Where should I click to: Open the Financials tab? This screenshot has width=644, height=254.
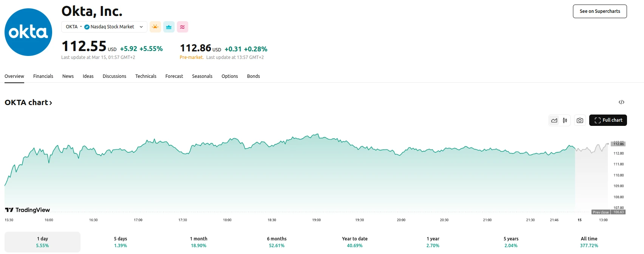point(43,76)
